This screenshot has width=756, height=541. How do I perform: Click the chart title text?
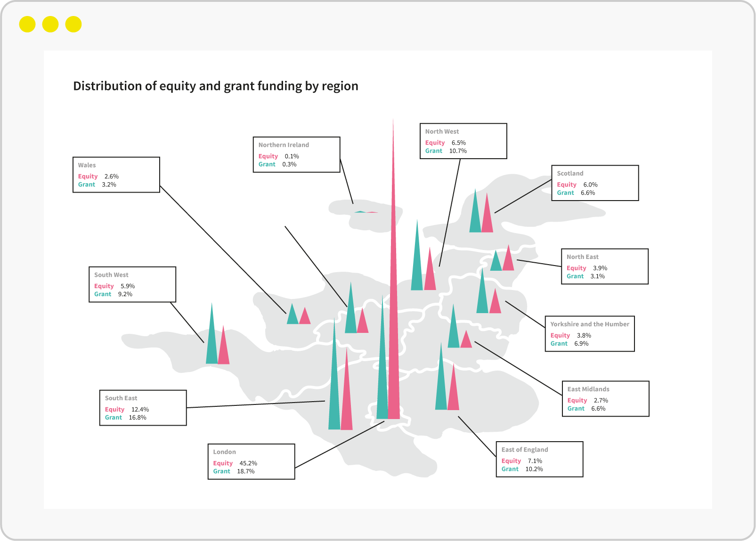(216, 86)
